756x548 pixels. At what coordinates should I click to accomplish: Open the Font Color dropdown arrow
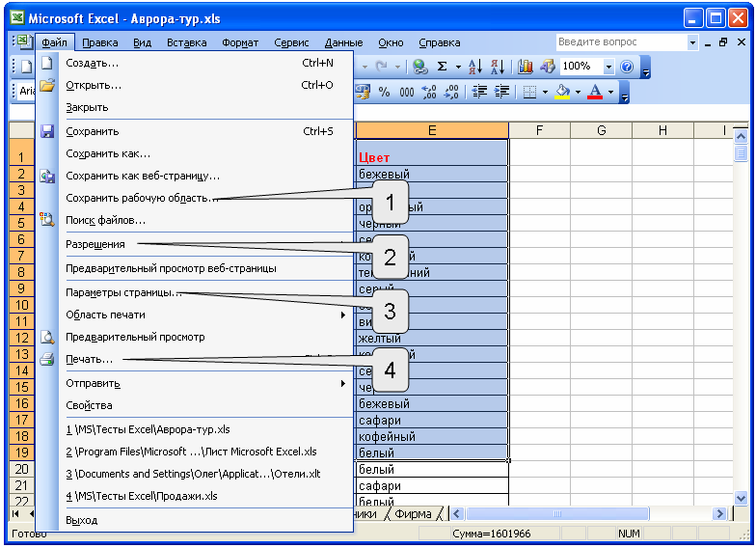tap(610, 92)
